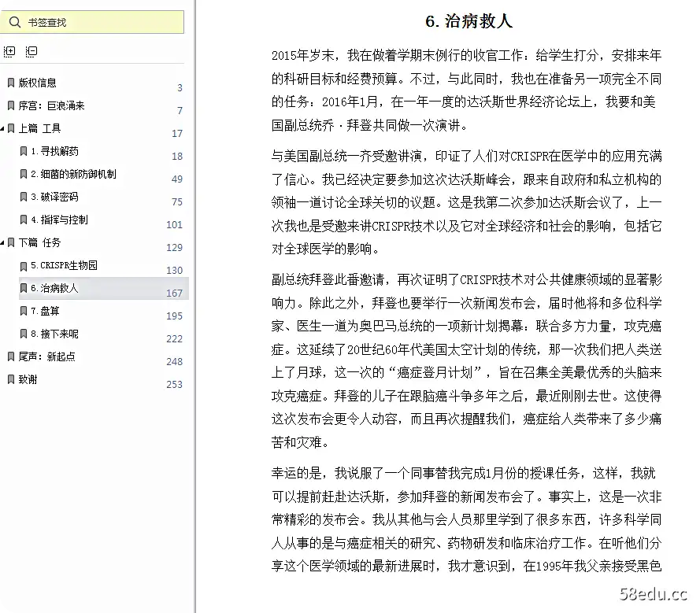Select the 上篇 工具 bookmark
Screen dimensions: 700x613
[39, 128]
